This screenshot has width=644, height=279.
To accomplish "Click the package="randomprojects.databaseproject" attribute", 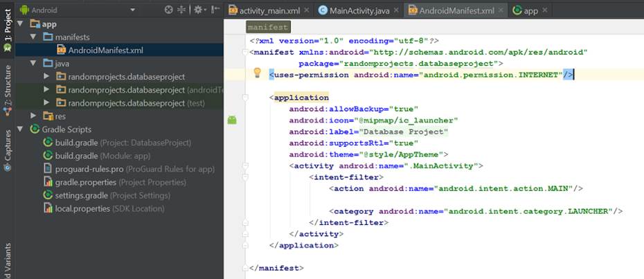I will 398,64.
